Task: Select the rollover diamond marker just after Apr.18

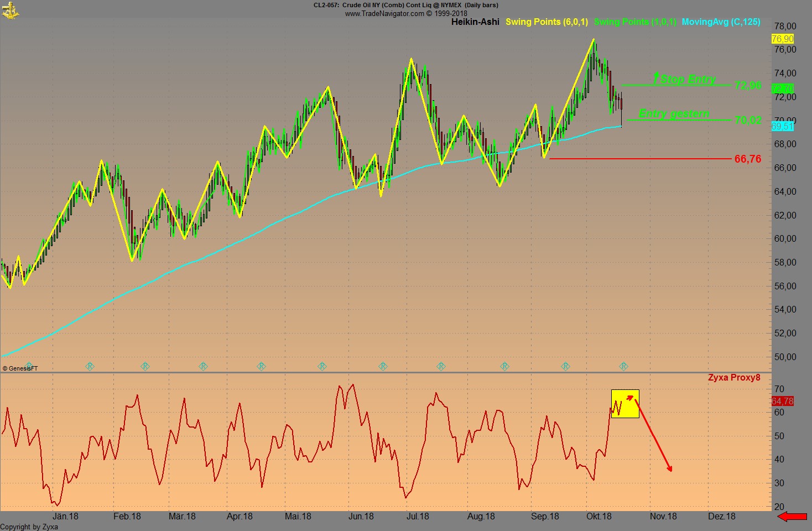Action: coord(261,366)
